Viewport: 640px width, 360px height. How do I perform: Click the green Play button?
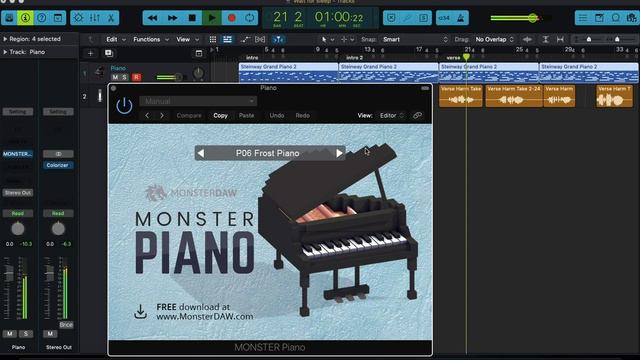tap(212, 18)
